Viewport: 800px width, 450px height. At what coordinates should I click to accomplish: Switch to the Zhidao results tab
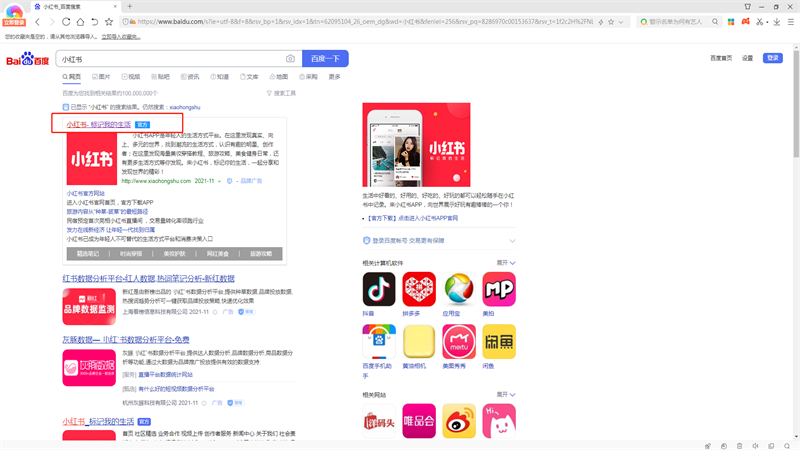[x=219, y=77]
